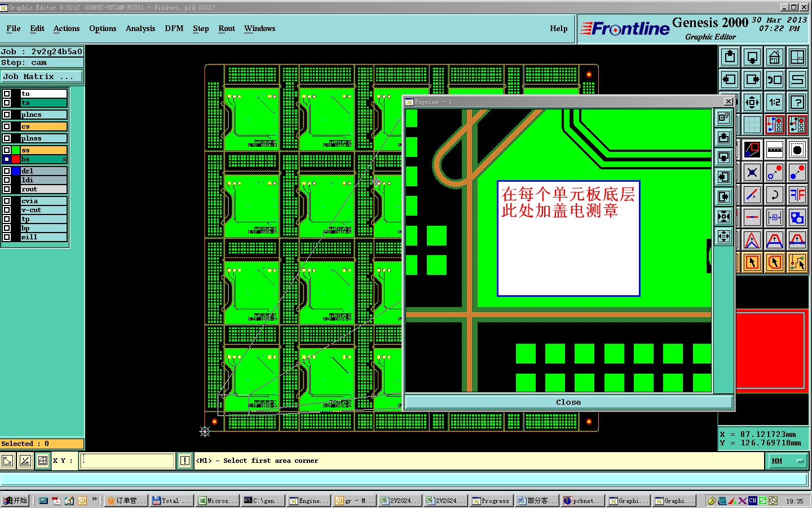Toggle the snap grid icon
The image size is (812, 508).
pyautogui.click(x=752, y=124)
